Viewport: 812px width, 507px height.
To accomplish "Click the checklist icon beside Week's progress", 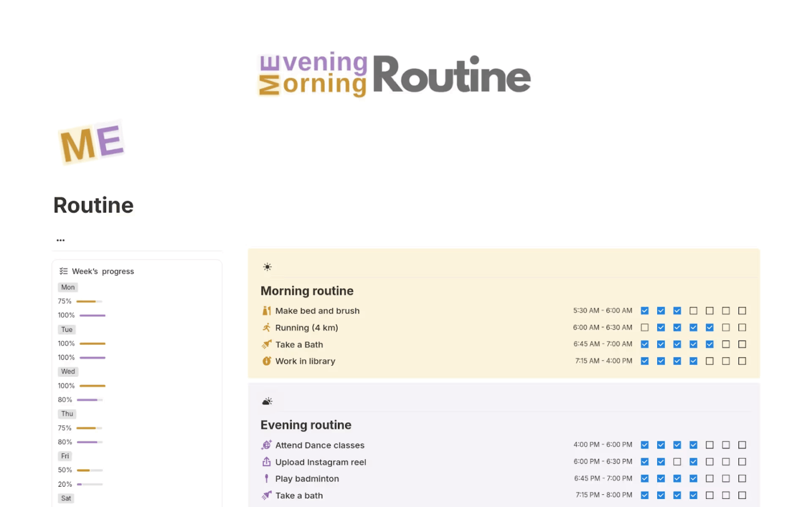I will [64, 271].
